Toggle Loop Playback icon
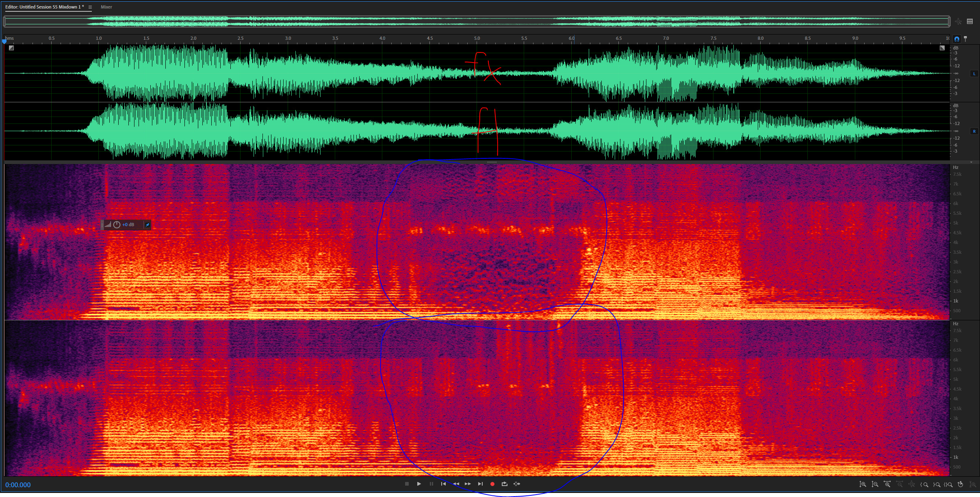 tap(505, 484)
